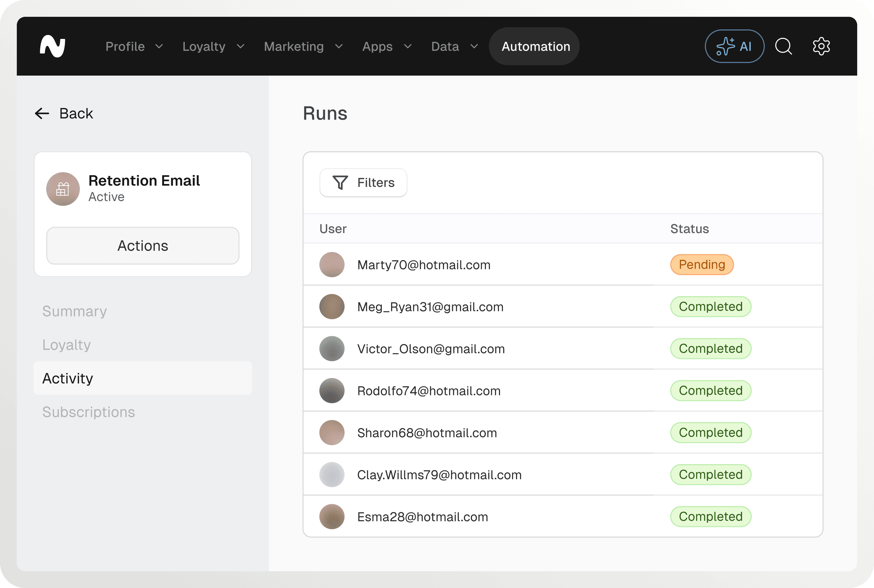Expand the Loyalty menu in navbar
874x588 pixels.
pos(213,46)
